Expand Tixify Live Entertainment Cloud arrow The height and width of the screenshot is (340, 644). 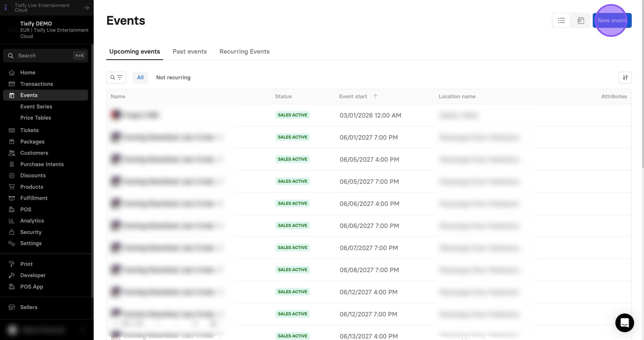point(86,8)
